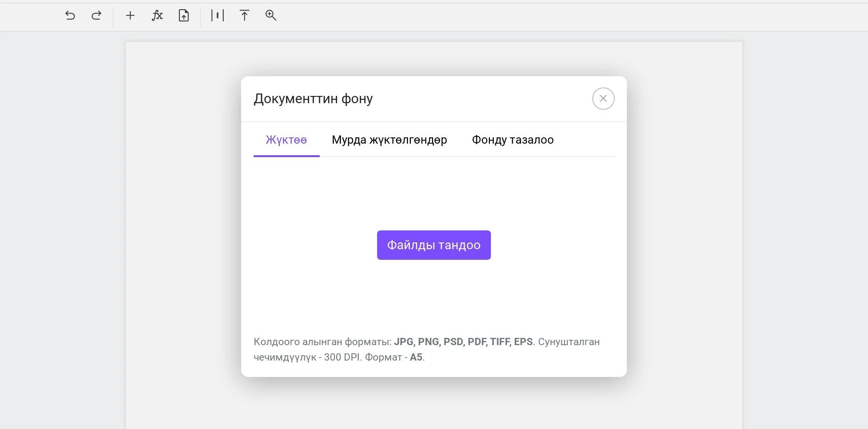Switch to Мурда жүктөлгөндөр tab
This screenshot has width=868, height=429.
click(x=389, y=140)
